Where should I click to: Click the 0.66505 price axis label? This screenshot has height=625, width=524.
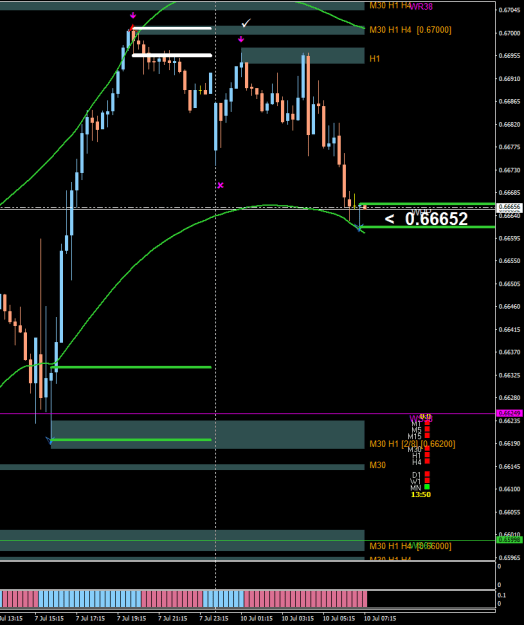510,284
